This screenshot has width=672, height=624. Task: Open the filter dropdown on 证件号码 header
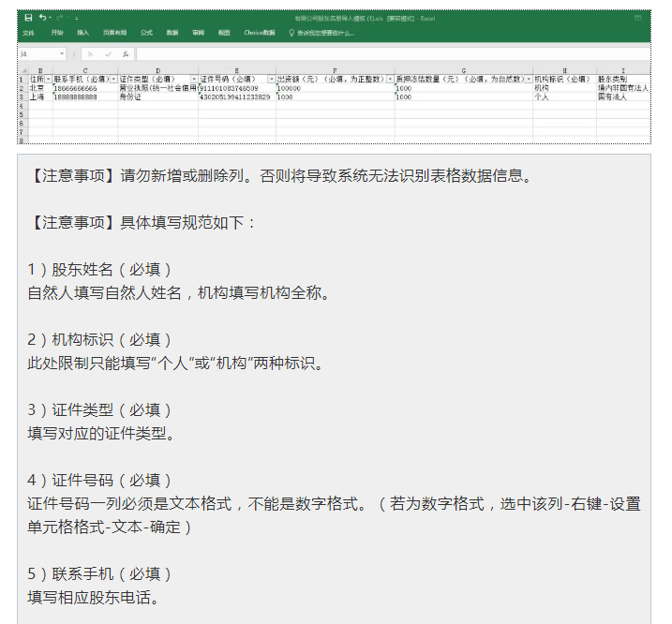272,80
